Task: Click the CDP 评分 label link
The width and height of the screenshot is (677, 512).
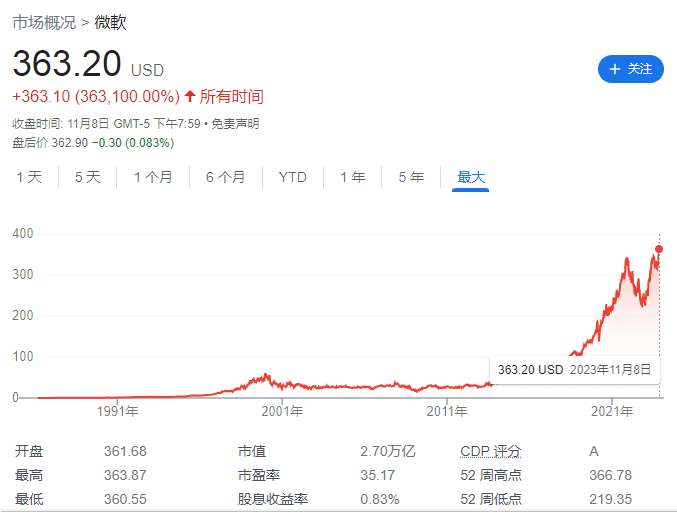Action: coord(491,452)
